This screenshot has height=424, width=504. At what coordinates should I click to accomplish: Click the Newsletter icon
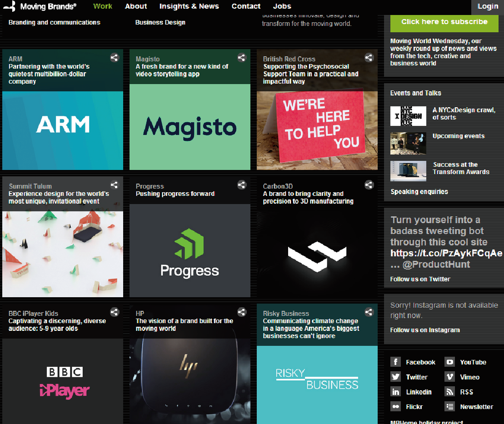coord(449,406)
